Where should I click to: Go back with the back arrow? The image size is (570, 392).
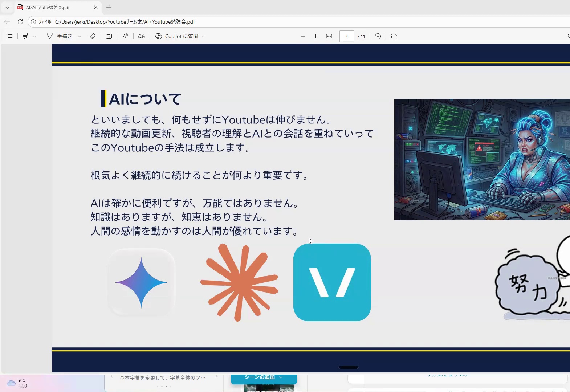(x=7, y=22)
